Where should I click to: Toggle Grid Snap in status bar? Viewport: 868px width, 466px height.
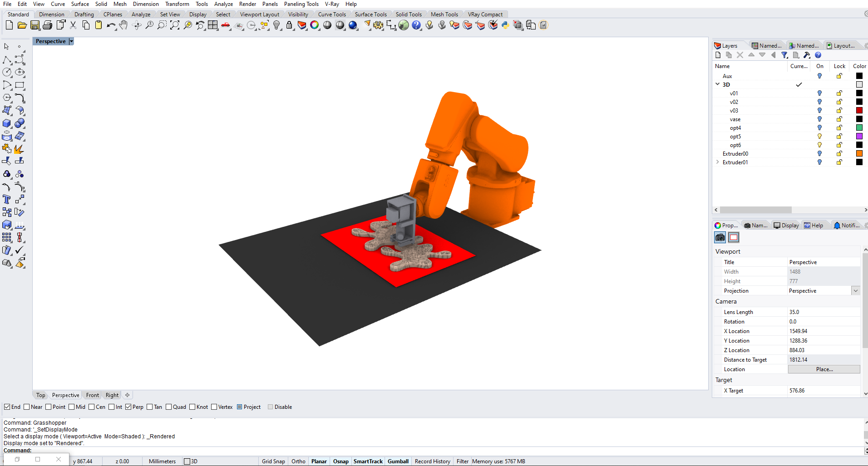tap(273, 461)
